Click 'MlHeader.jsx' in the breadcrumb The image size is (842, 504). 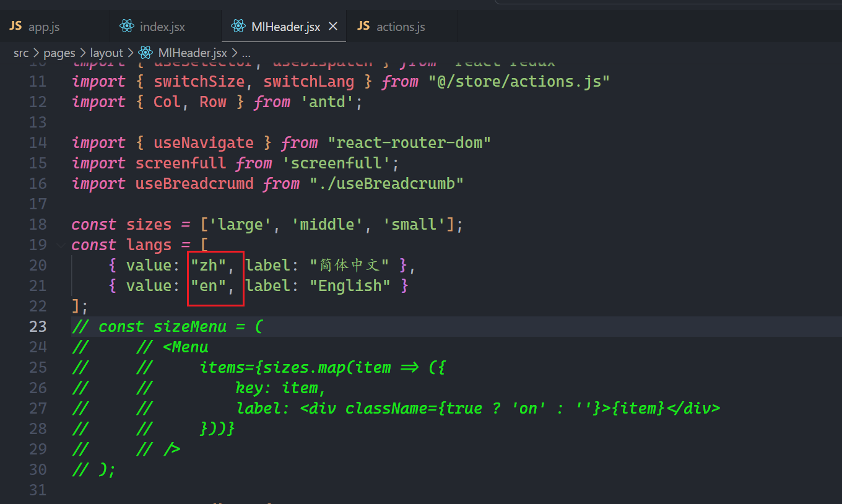193,53
